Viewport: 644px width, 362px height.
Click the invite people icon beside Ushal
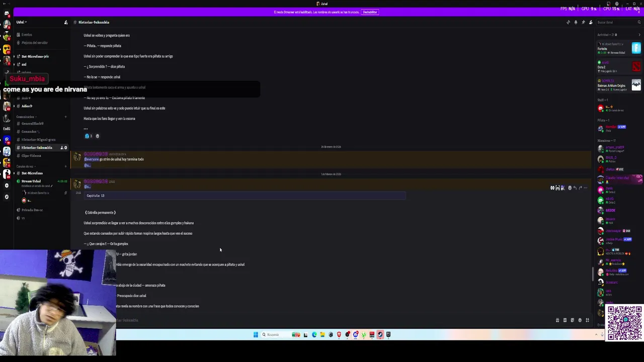pyautogui.click(x=66, y=22)
